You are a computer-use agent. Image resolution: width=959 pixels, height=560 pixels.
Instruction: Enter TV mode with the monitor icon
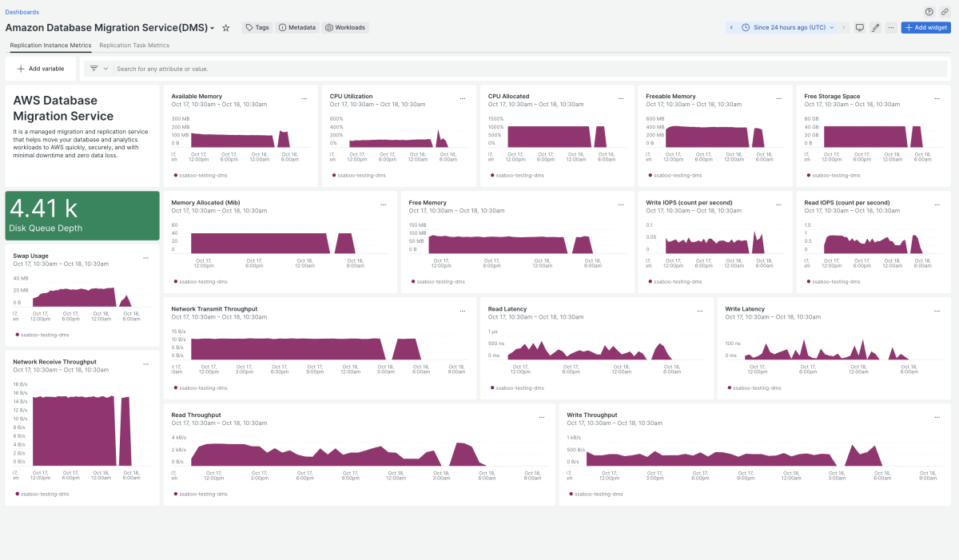coord(860,27)
